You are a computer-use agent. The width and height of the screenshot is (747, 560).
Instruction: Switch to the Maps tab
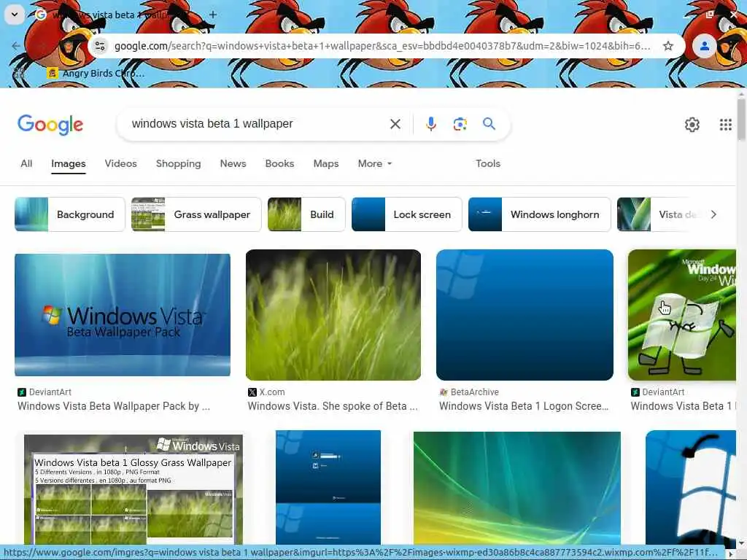326,163
